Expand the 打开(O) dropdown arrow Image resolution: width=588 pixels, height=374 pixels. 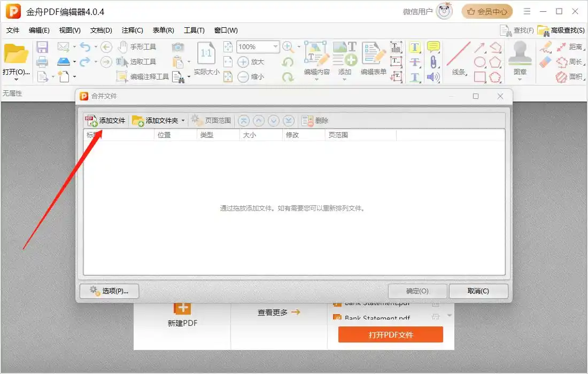(16, 80)
